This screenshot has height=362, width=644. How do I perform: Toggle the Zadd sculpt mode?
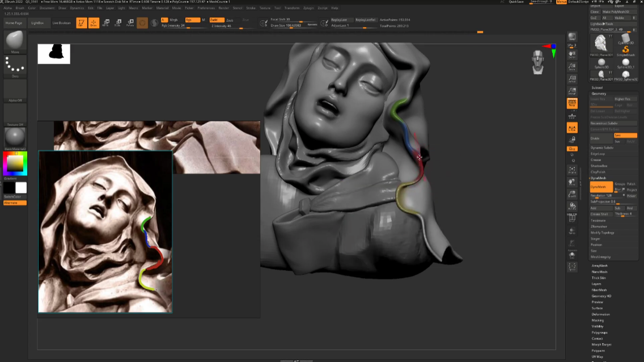[217, 20]
